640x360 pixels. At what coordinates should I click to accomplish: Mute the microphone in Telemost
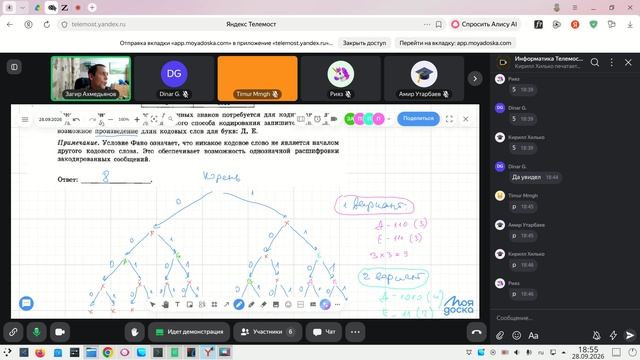click(x=36, y=332)
